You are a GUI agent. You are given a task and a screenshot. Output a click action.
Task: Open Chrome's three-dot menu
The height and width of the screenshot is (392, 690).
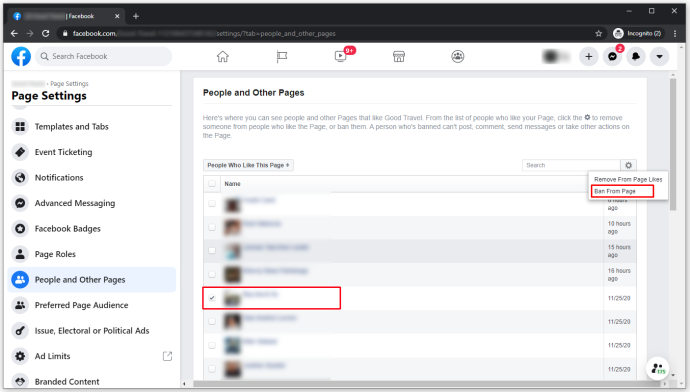tap(675, 33)
